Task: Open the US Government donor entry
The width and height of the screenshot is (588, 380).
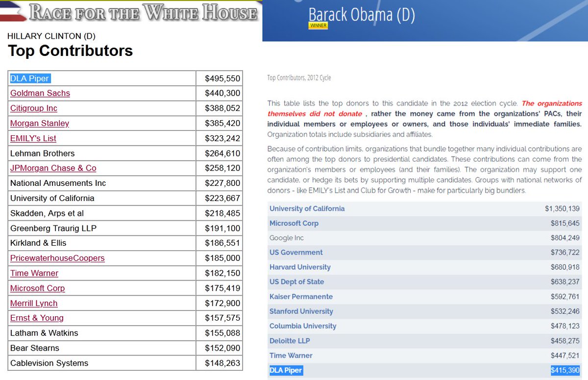Action: coord(296,253)
